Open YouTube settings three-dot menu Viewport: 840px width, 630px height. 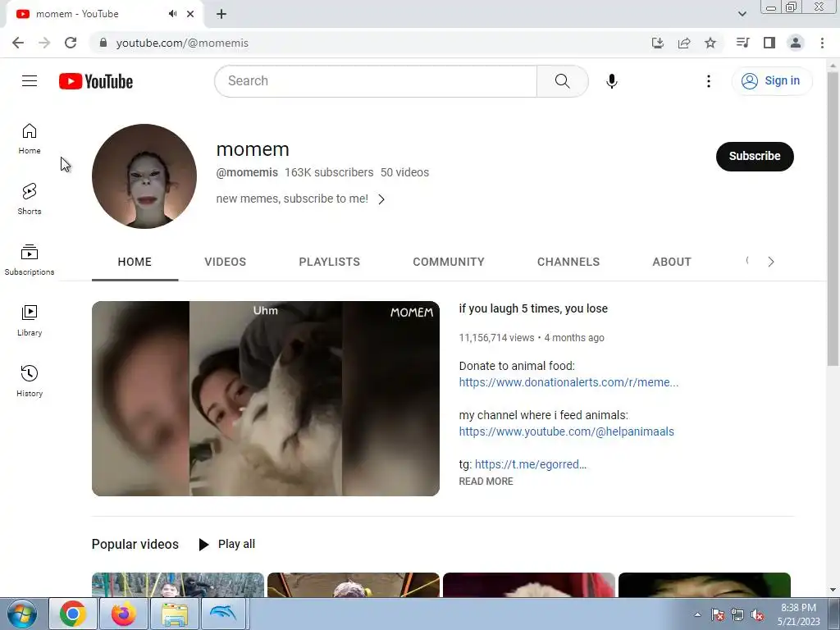pos(708,81)
